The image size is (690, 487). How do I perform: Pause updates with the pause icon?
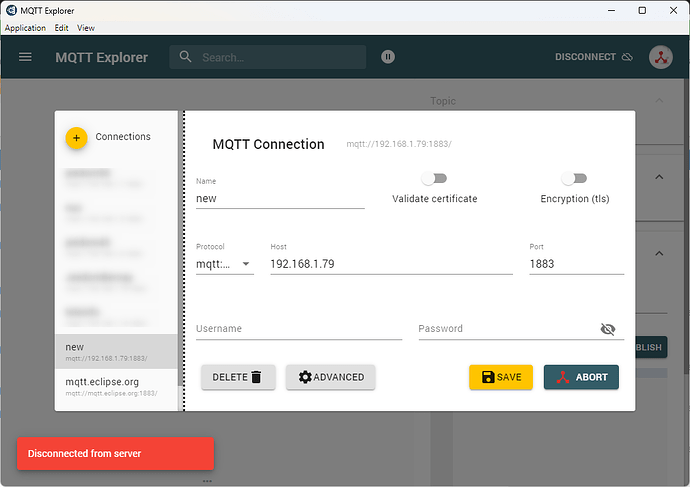point(388,57)
